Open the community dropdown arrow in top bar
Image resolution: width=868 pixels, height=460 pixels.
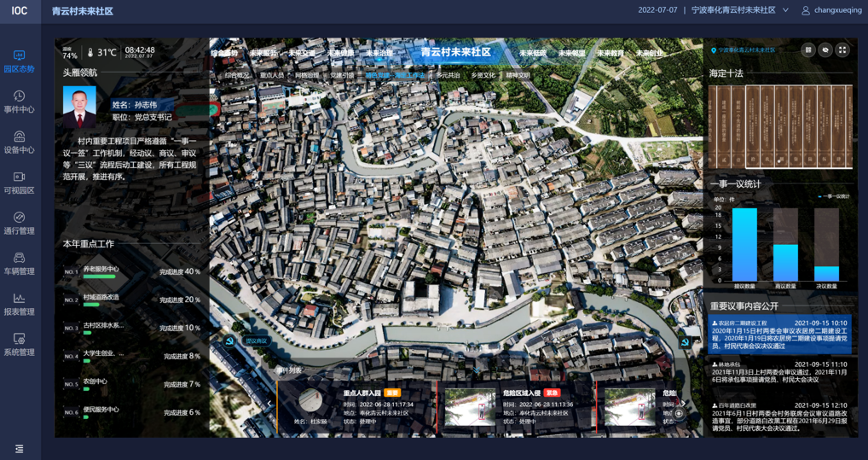[785, 10]
